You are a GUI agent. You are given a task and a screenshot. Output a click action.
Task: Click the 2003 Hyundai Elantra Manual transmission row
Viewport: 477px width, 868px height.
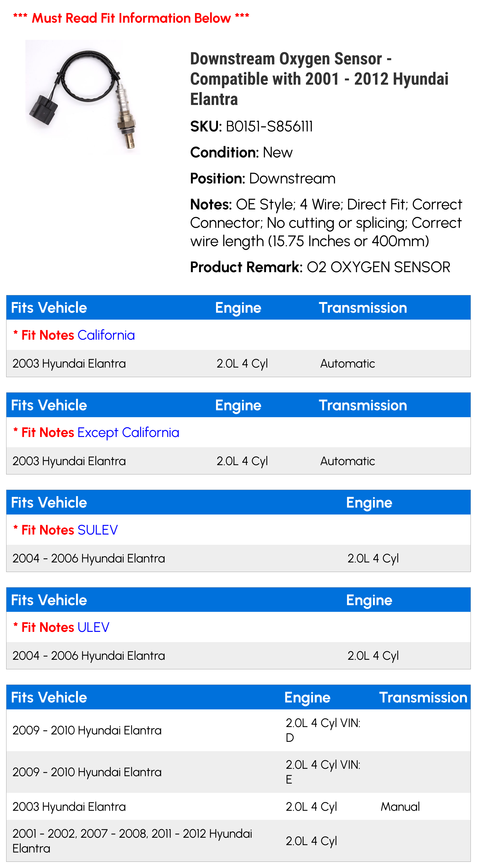tap(238, 806)
